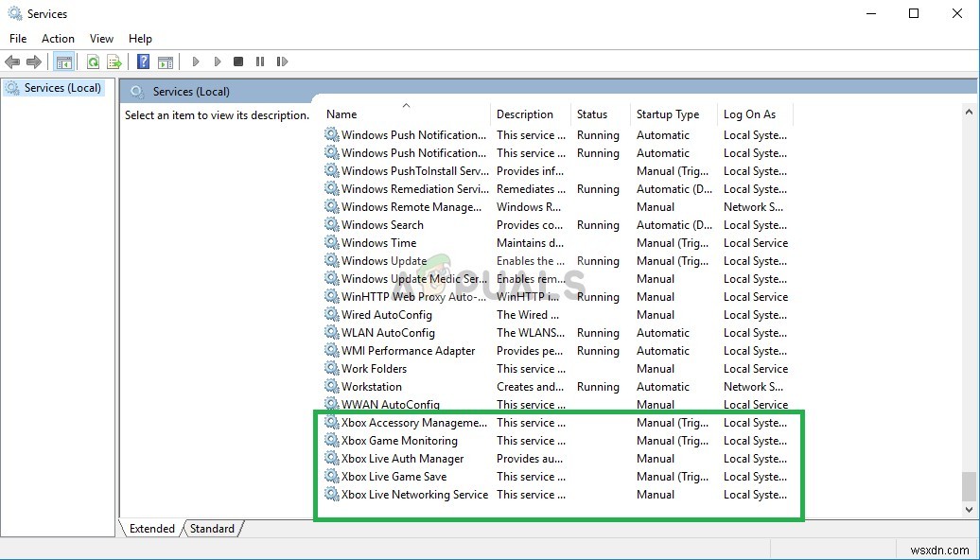Toggle Show/Hide Action Pane toolbar icon

coord(165,61)
